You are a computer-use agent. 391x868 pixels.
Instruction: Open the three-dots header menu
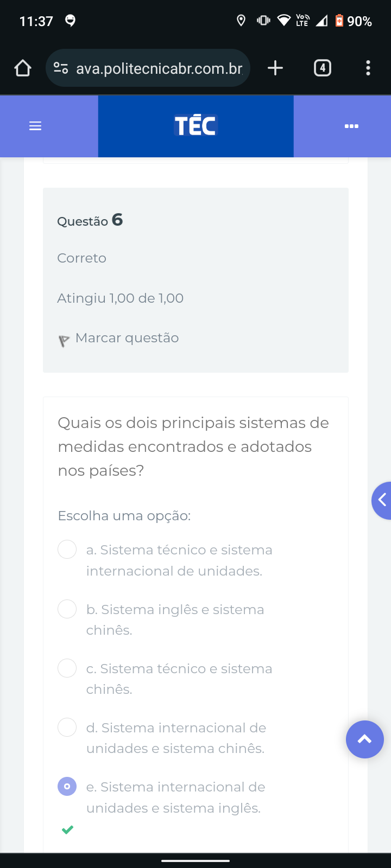coord(351,126)
